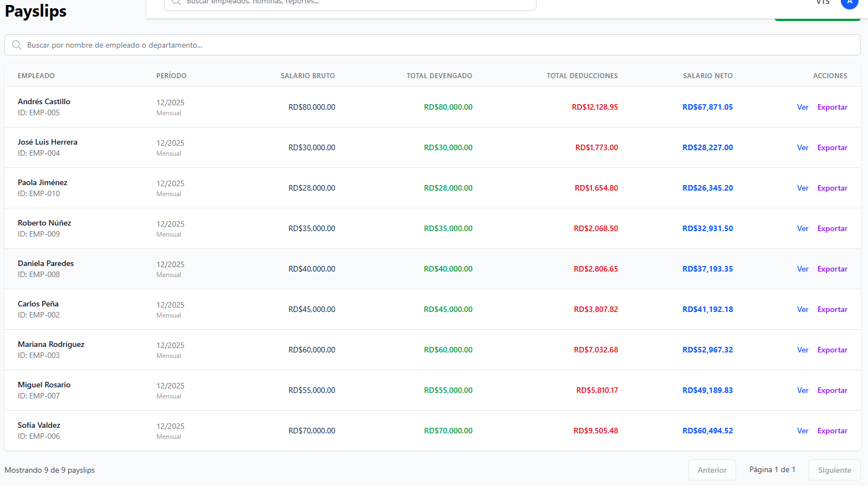Export Daniela Paredes payslip

832,269
